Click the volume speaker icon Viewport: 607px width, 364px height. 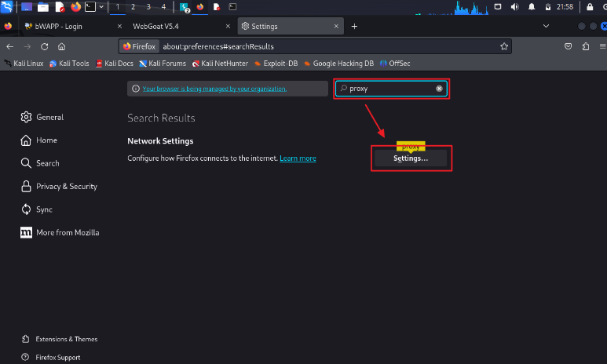(514, 7)
